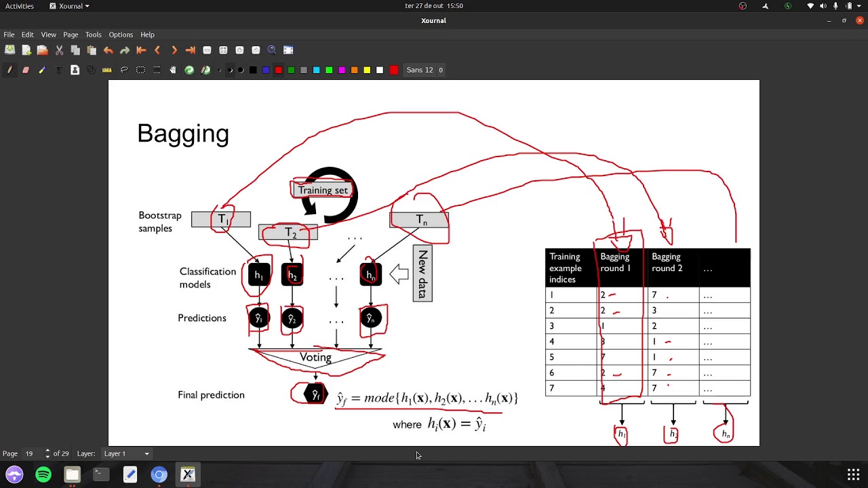Image resolution: width=868 pixels, height=488 pixels.
Task: Open the Sans 12 font selector
Action: coord(425,70)
